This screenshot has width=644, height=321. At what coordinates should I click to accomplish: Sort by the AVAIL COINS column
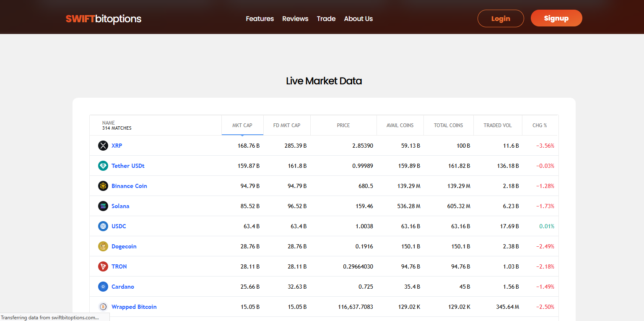[x=400, y=125]
